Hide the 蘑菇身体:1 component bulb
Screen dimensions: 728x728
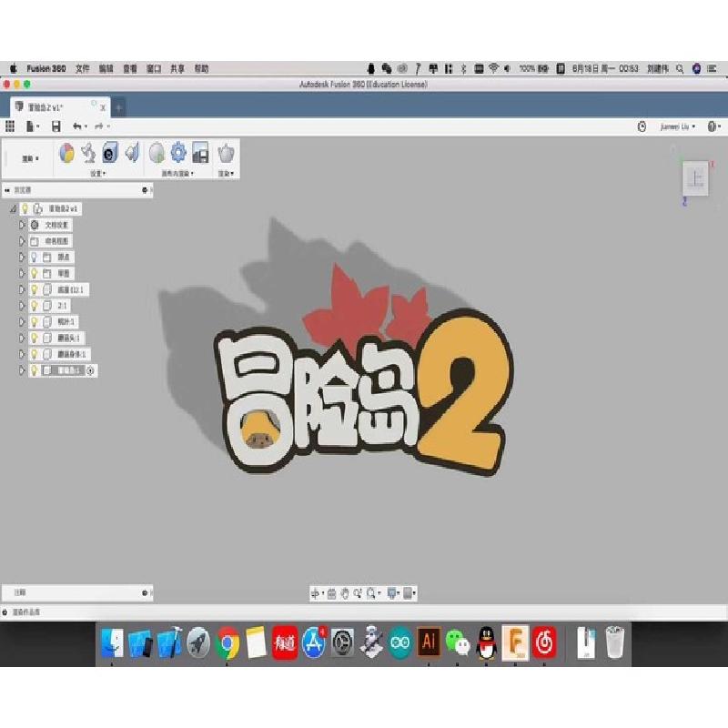[x=34, y=354]
